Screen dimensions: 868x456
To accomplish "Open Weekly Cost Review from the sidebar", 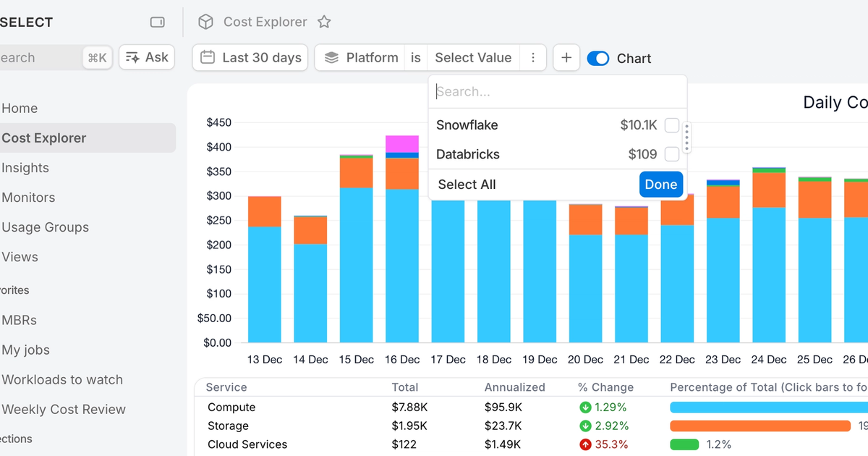I will click(64, 409).
